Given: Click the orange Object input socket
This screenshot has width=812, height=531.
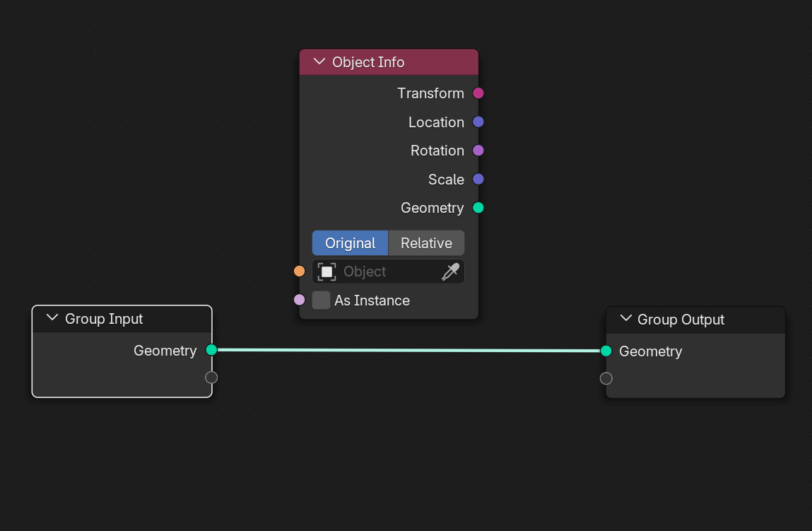Looking at the screenshot, I should [x=300, y=271].
